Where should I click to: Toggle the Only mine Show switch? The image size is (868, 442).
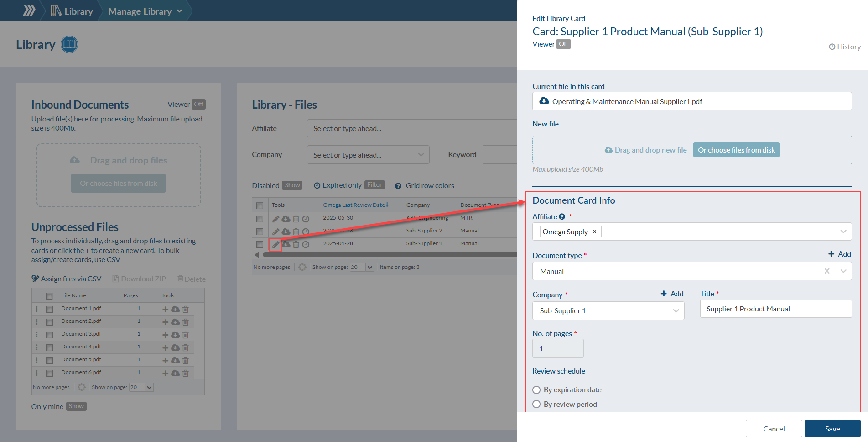(x=76, y=406)
